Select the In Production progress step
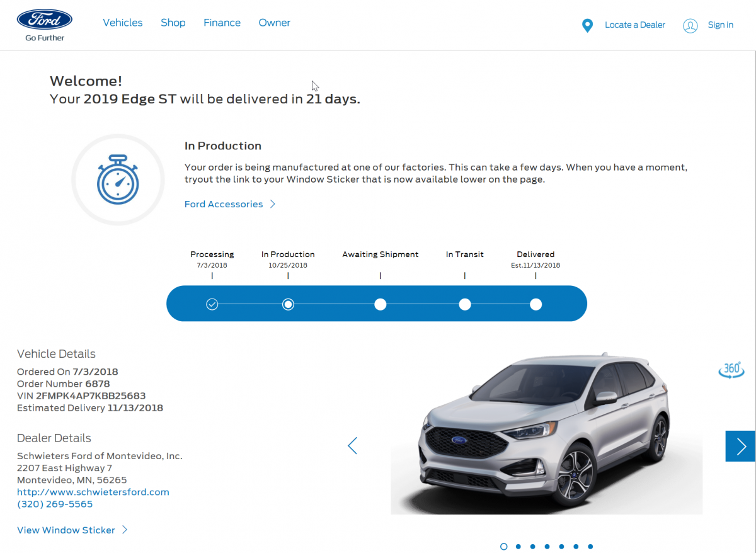The height and width of the screenshot is (553, 756). 288,305
